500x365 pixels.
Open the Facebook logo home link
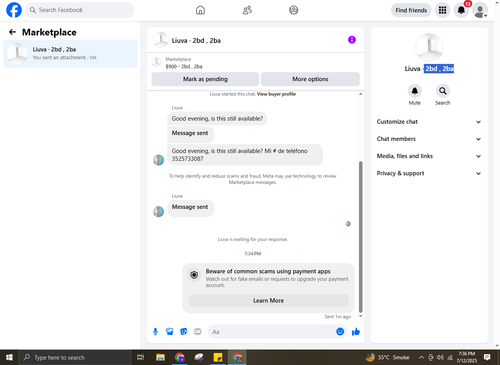pos(14,10)
